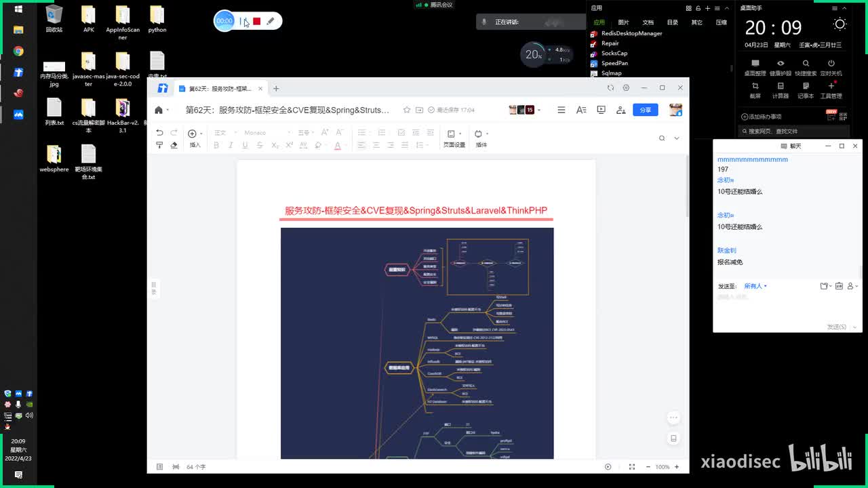The width and height of the screenshot is (868, 488).
Task: Pick the red font color button
Action: (338, 145)
